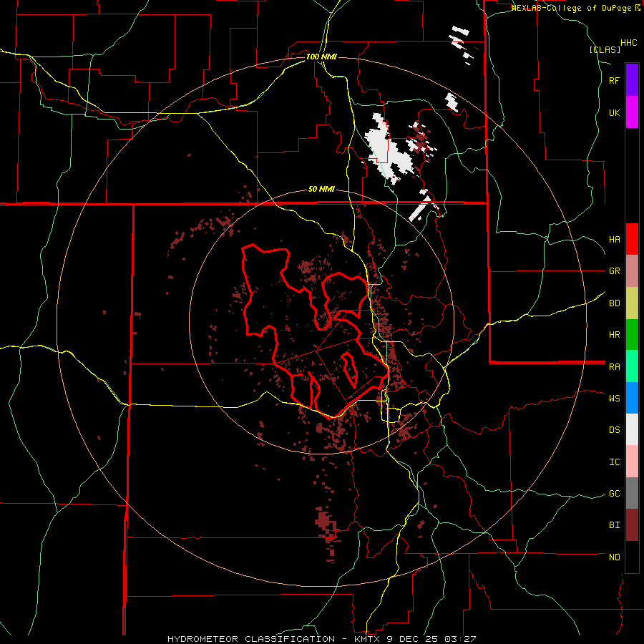The width and height of the screenshot is (644, 644).
Task: Click the WS legend label
Action: (615, 399)
